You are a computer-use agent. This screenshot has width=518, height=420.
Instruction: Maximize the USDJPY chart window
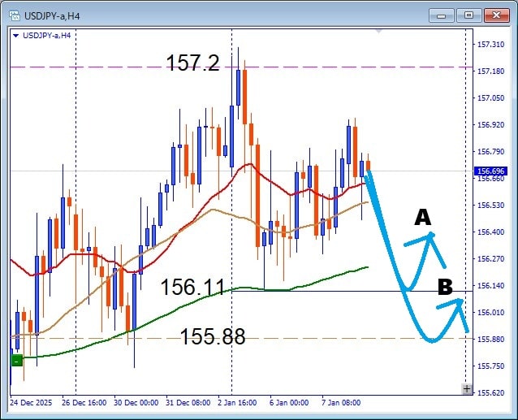click(x=468, y=15)
